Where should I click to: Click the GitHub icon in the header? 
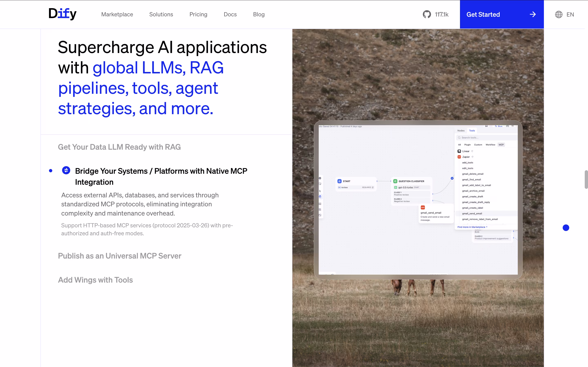(x=427, y=14)
